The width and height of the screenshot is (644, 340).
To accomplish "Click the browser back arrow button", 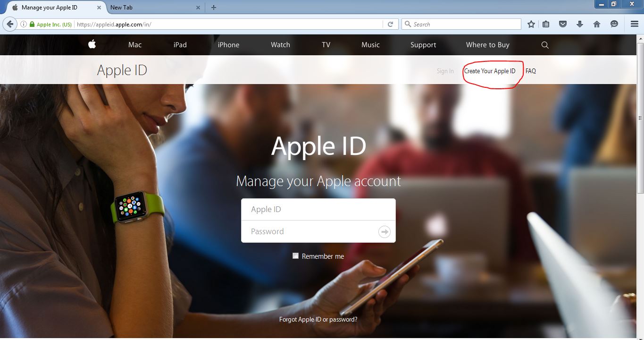I will (9, 24).
